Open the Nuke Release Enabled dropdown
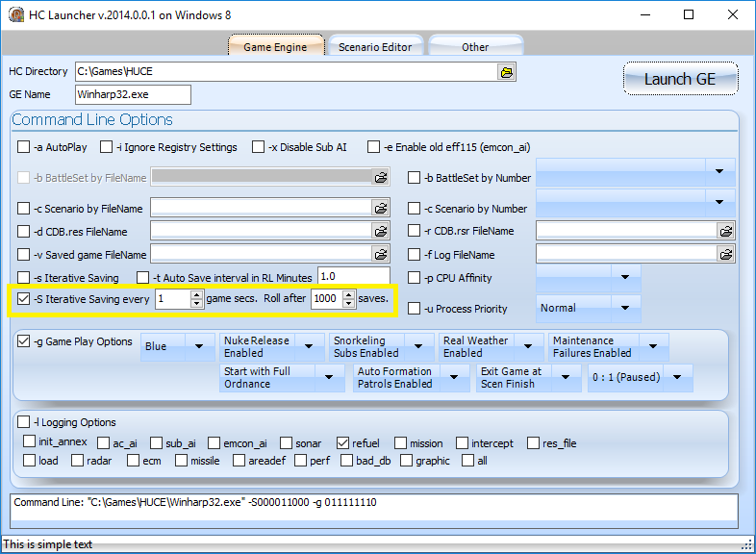Image resolution: width=756 pixels, height=554 pixels. click(x=310, y=346)
